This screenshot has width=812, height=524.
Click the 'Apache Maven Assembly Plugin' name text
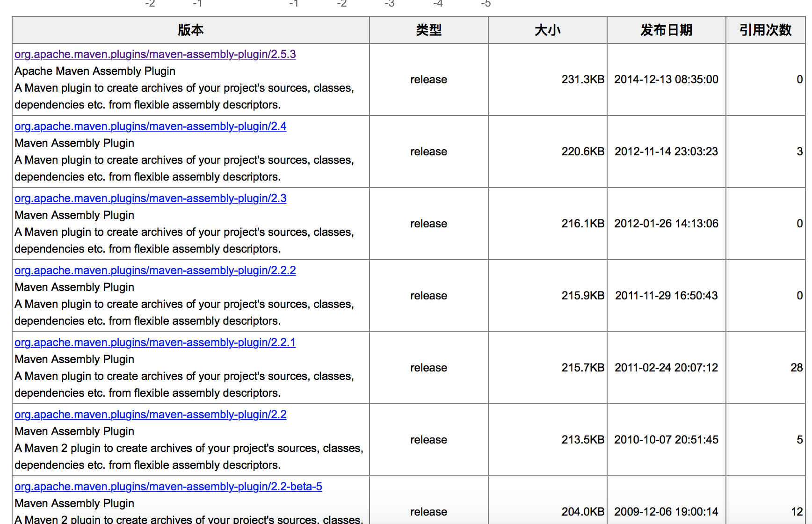click(95, 71)
